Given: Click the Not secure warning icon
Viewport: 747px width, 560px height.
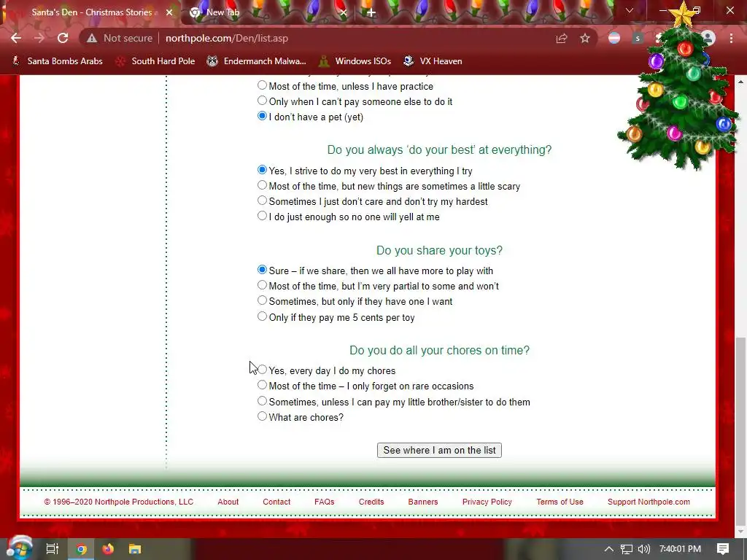Looking at the screenshot, I should click(x=92, y=38).
